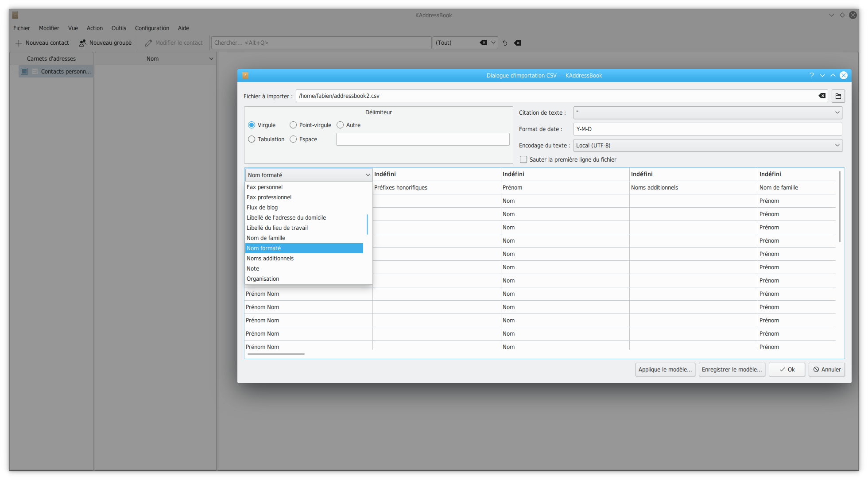This screenshot has width=868, height=480.
Task: Clear the file path field
Action: coord(822,96)
